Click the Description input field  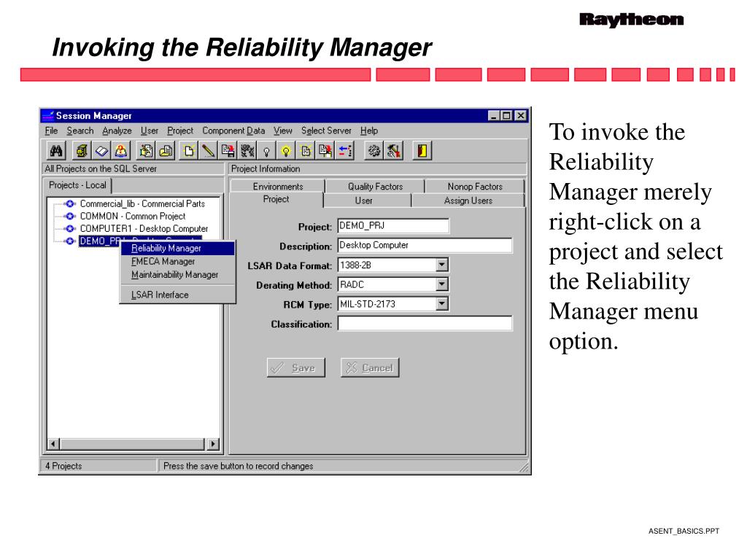425,245
